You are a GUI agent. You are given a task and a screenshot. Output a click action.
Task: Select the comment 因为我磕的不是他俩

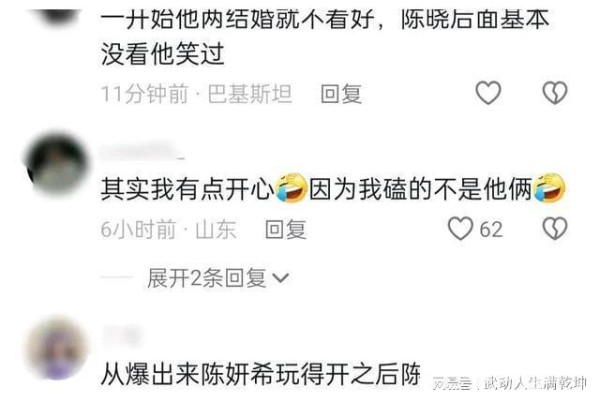421,189
